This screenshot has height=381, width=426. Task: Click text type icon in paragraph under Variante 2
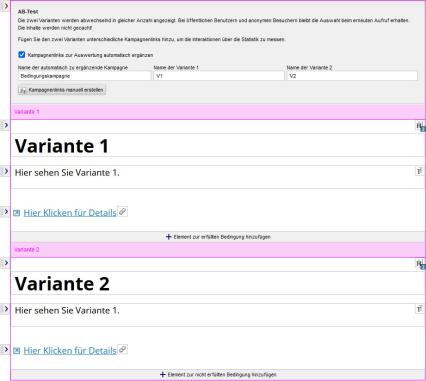[x=419, y=309]
